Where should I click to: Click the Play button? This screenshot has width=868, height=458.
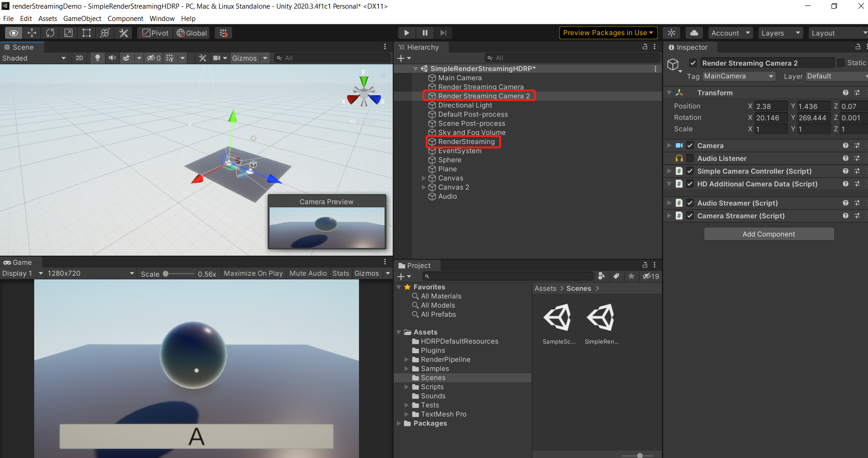pos(406,33)
